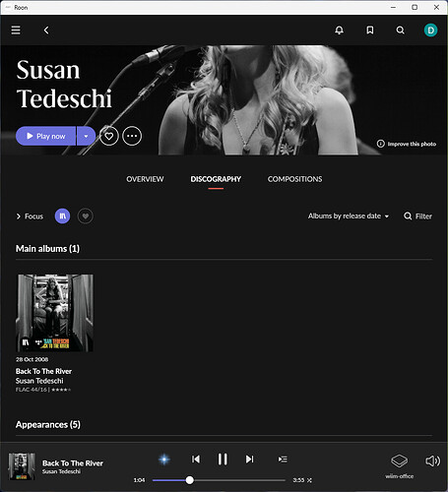448x492 pixels.
Task: Click the playback progress slider handle
Action: [189, 480]
